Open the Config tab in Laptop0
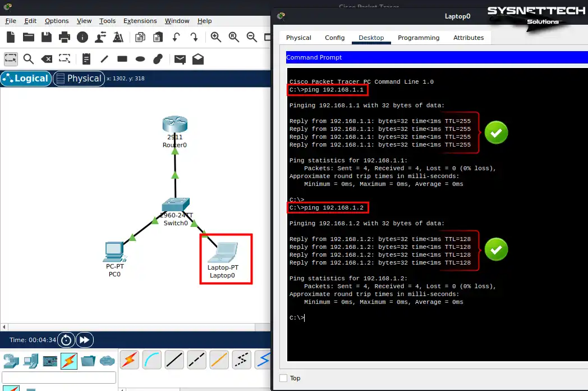588x391 pixels. point(334,38)
